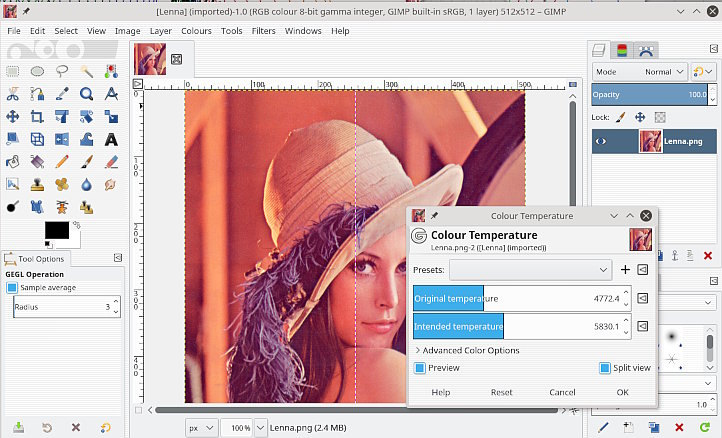Open Layers dock tab configuration menu

713,48
